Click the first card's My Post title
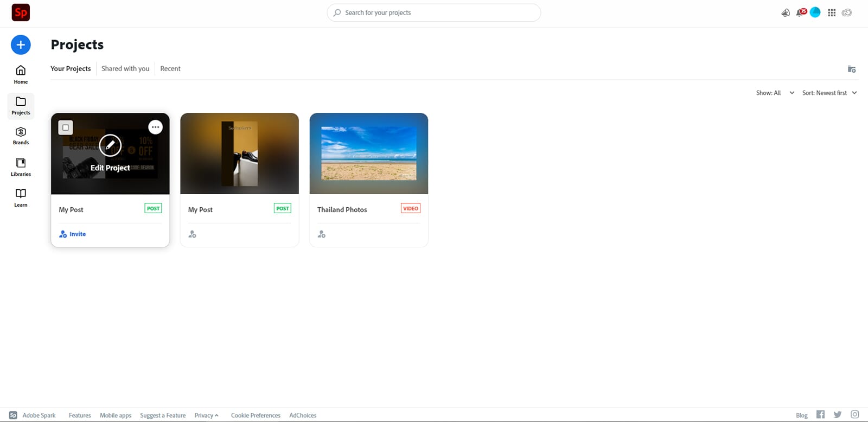 pos(71,210)
